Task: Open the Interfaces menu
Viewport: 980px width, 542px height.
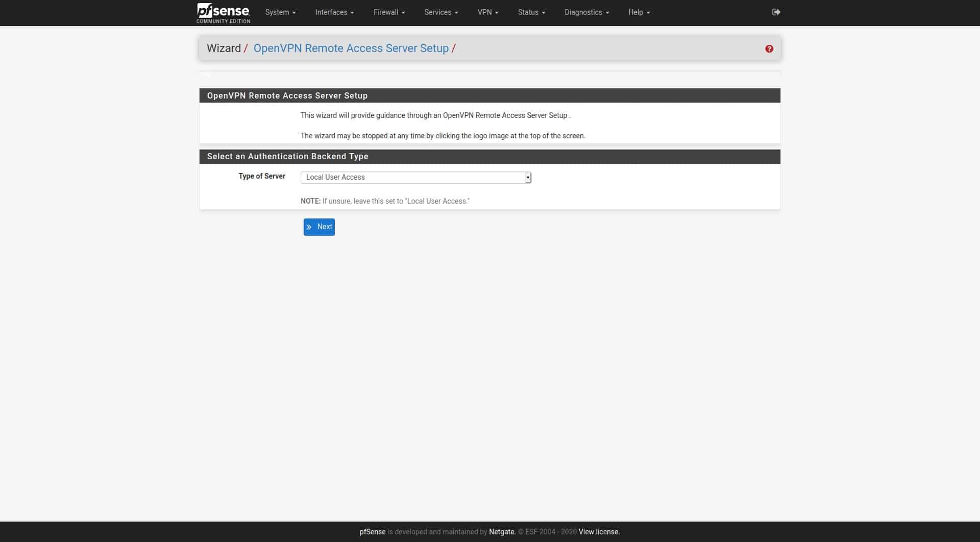Action: coord(334,12)
